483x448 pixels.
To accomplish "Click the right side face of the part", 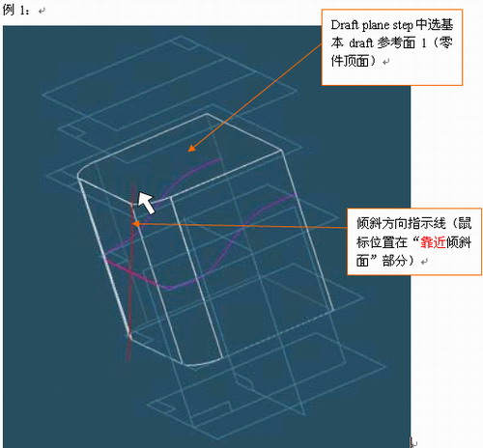I will click(x=251, y=258).
